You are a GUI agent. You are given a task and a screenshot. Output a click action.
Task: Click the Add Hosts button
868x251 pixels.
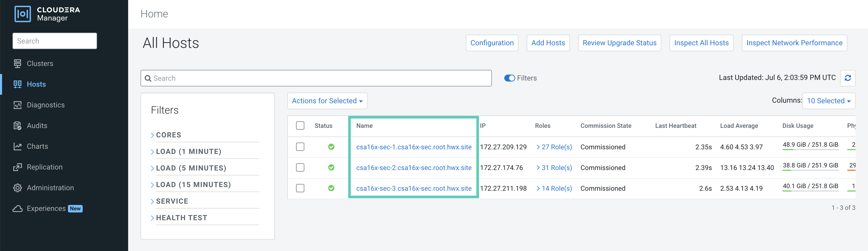548,43
